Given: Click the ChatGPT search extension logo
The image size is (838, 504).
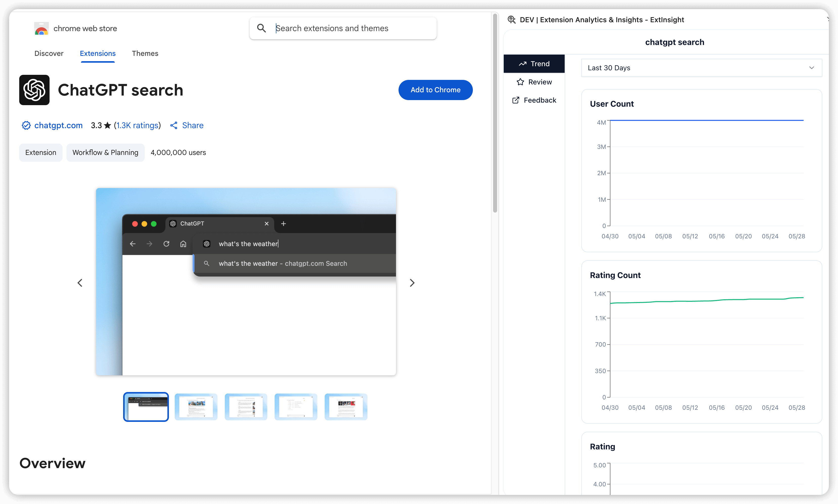Looking at the screenshot, I should 34,90.
